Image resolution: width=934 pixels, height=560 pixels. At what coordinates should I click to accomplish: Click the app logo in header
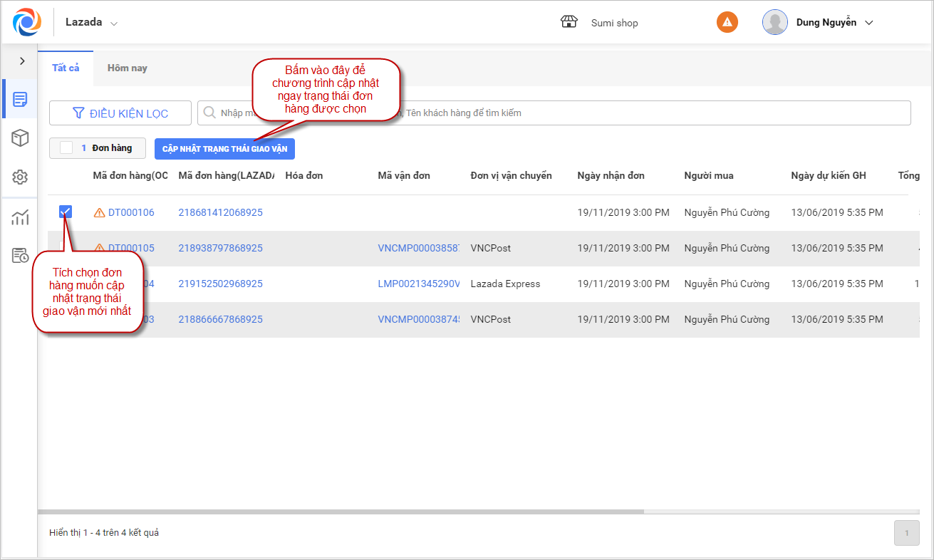coord(26,22)
